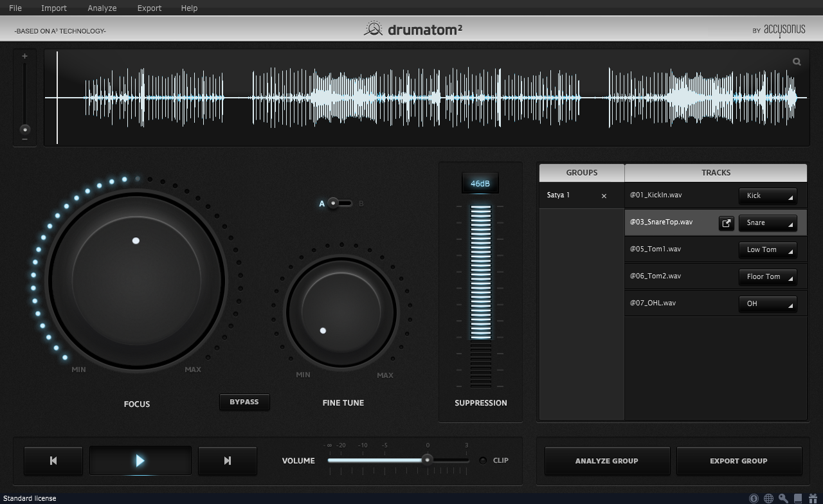Open the Export menu
823x504 pixels.
tap(149, 8)
